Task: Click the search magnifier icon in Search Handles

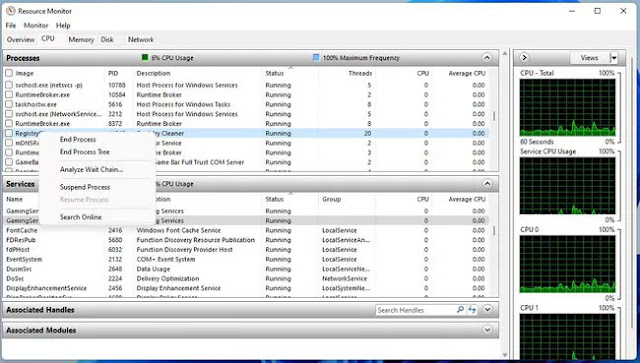Action: pos(460,310)
